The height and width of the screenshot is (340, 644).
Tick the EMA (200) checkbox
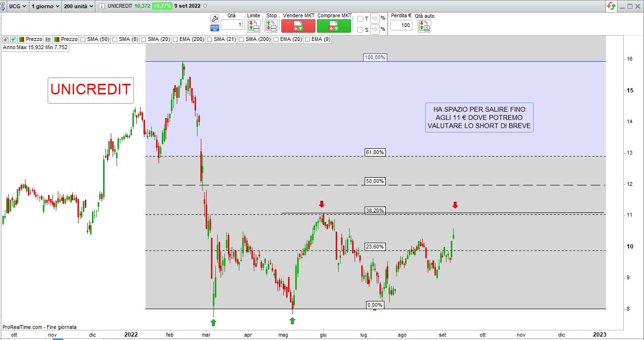[175, 39]
